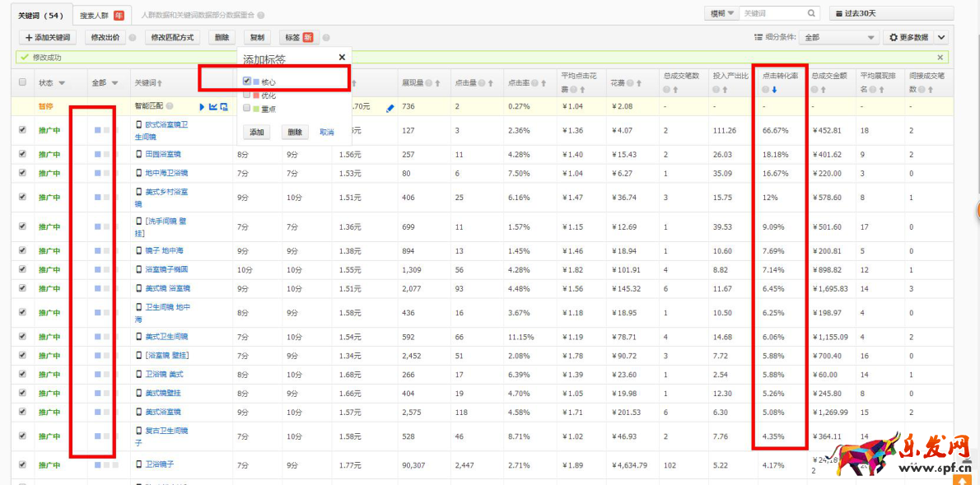
Task: Click 取消 link in the tag popup
Action: 327,133
